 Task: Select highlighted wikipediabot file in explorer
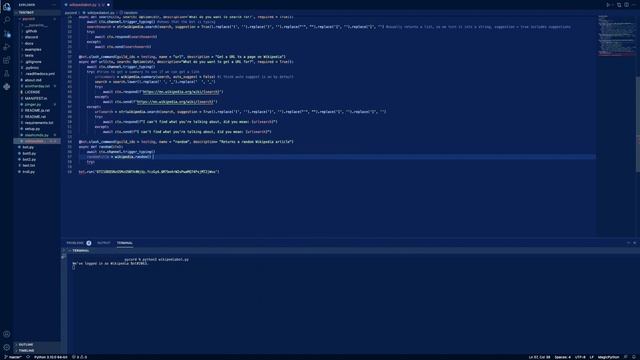(x=37, y=141)
